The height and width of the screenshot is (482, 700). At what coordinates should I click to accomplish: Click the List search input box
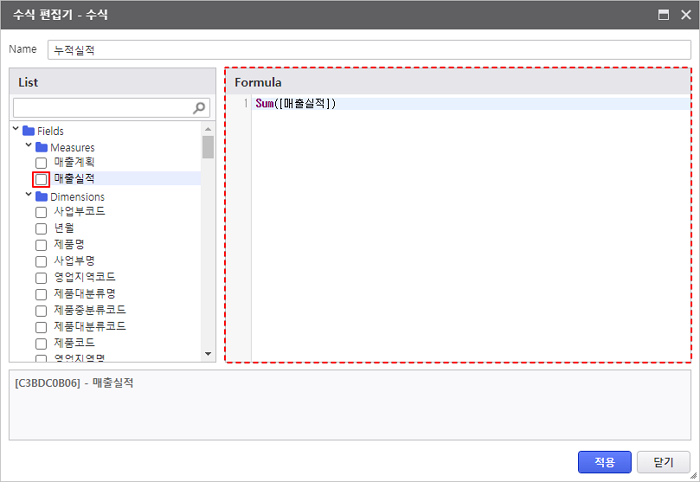click(x=112, y=108)
